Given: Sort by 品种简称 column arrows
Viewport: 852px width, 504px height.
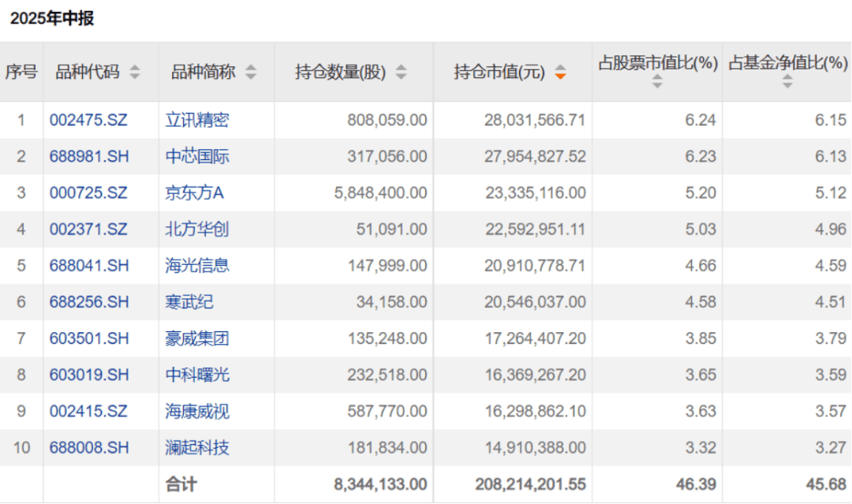Looking at the screenshot, I should (251, 72).
